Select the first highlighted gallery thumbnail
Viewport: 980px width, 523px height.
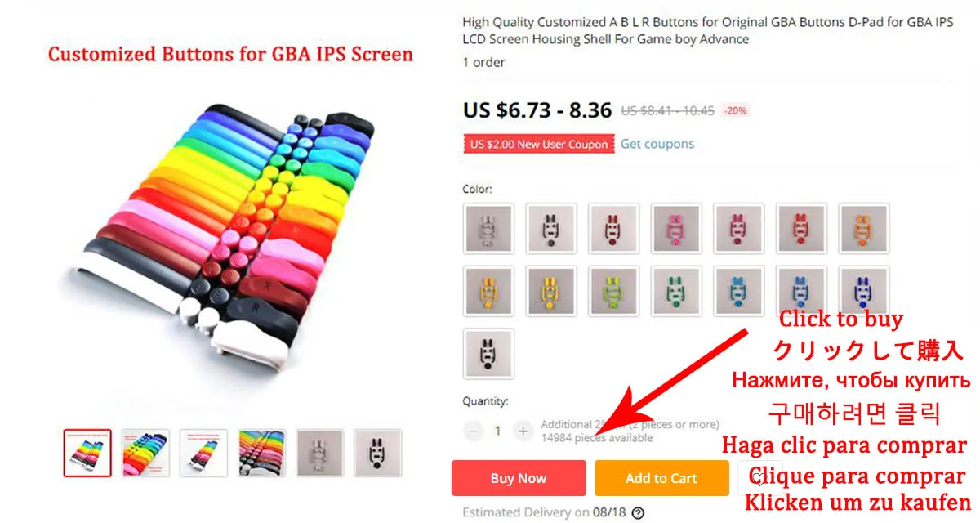tap(87, 453)
